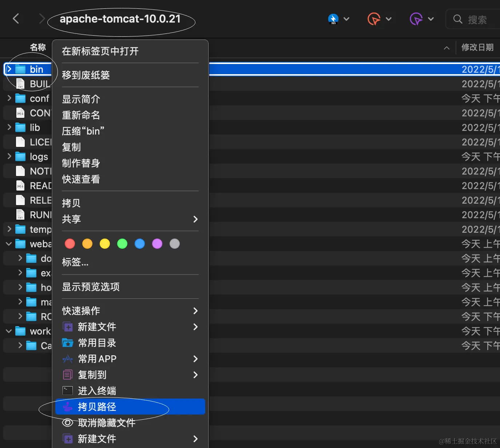Image resolution: width=500 pixels, height=448 pixels.
Task: Apply the purple tag color
Action: tap(157, 244)
